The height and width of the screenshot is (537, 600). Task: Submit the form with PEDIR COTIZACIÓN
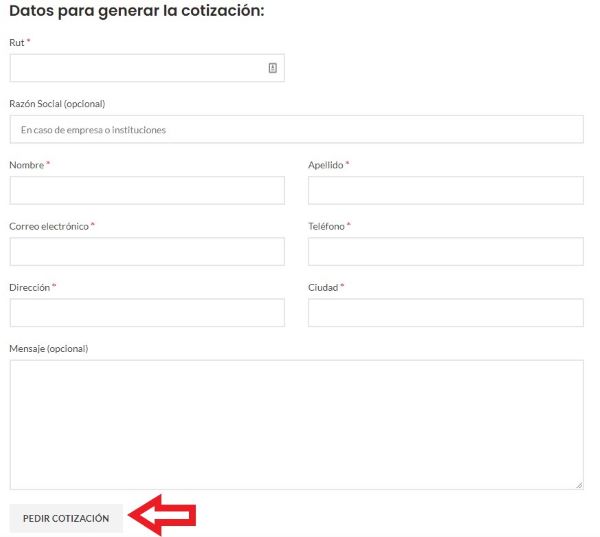tap(66, 518)
